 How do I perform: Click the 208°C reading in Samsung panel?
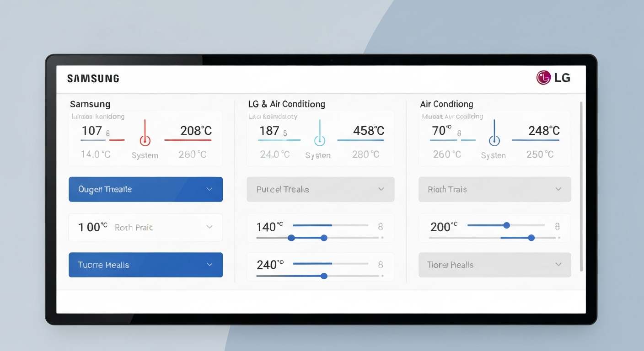[x=196, y=131]
